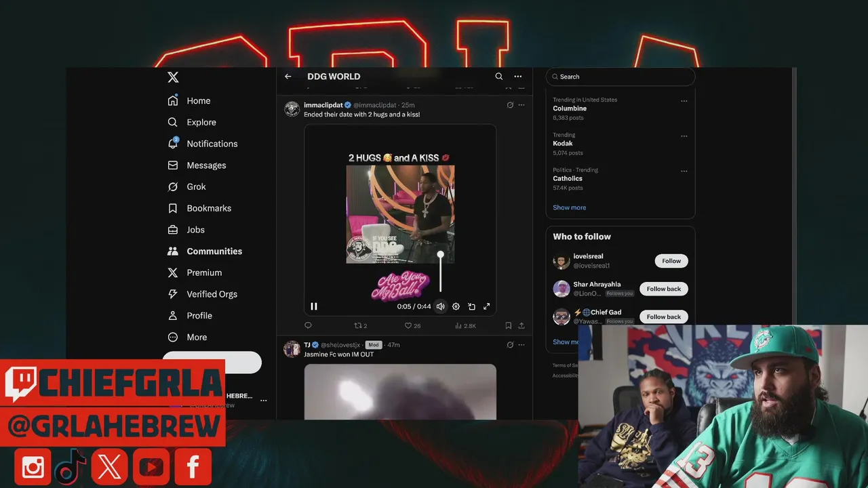Follow the loveisreal account

(671, 261)
